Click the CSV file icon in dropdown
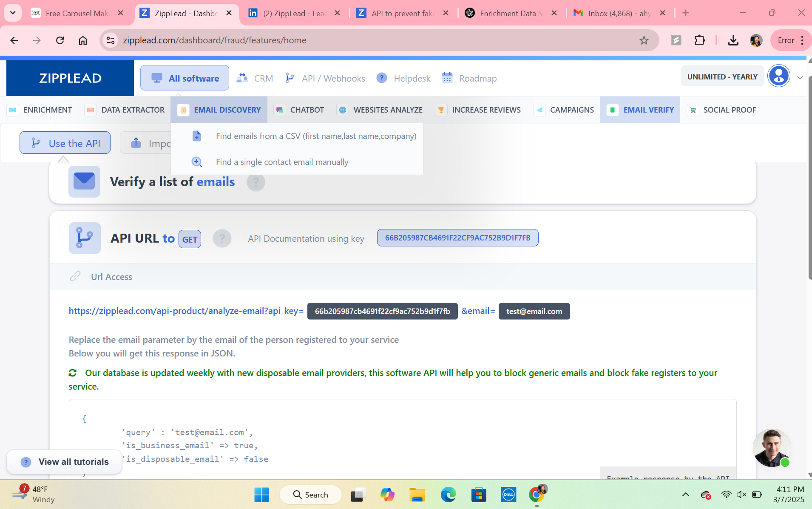The height and width of the screenshot is (509, 812). click(196, 136)
